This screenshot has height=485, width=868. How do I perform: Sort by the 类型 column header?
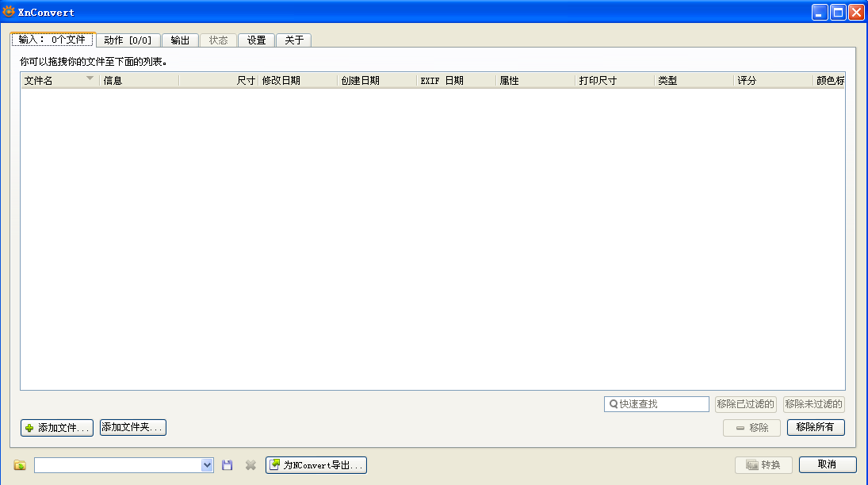coord(694,80)
